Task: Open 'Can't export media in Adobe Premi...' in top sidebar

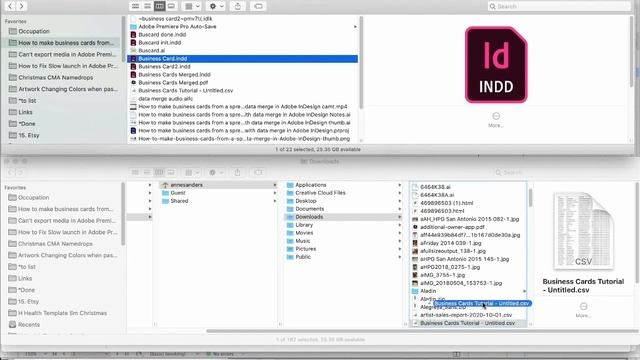Action: tap(61, 54)
